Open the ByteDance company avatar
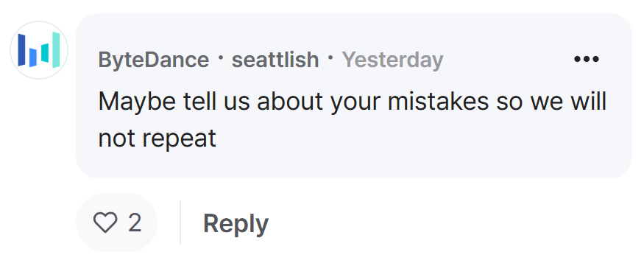This screenshot has width=644, height=266. [x=39, y=50]
